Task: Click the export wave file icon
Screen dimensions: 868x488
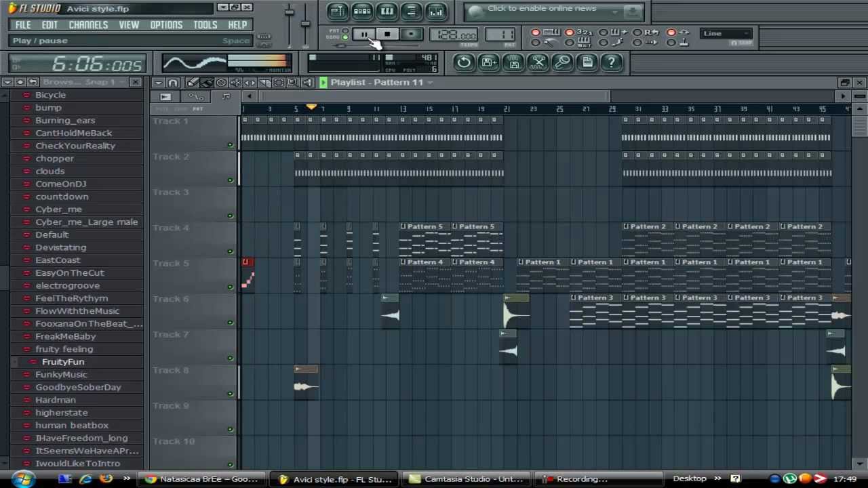Action: (x=513, y=62)
